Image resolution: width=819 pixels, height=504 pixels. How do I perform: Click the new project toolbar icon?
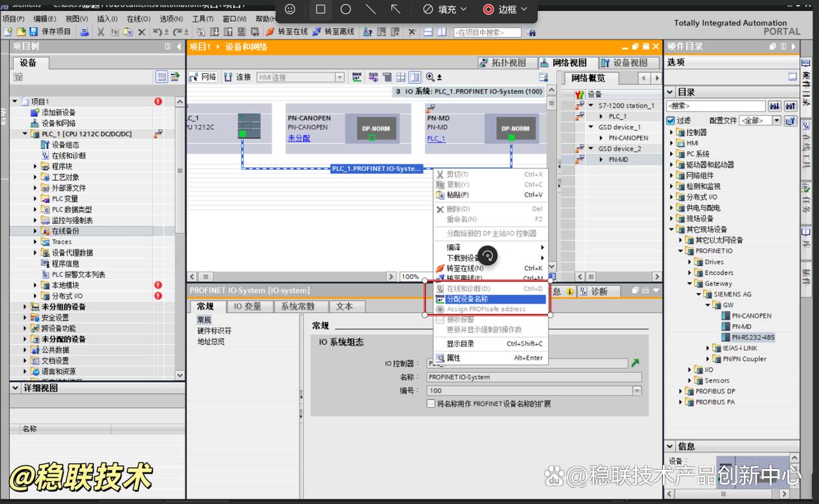pyautogui.click(x=7, y=32)
